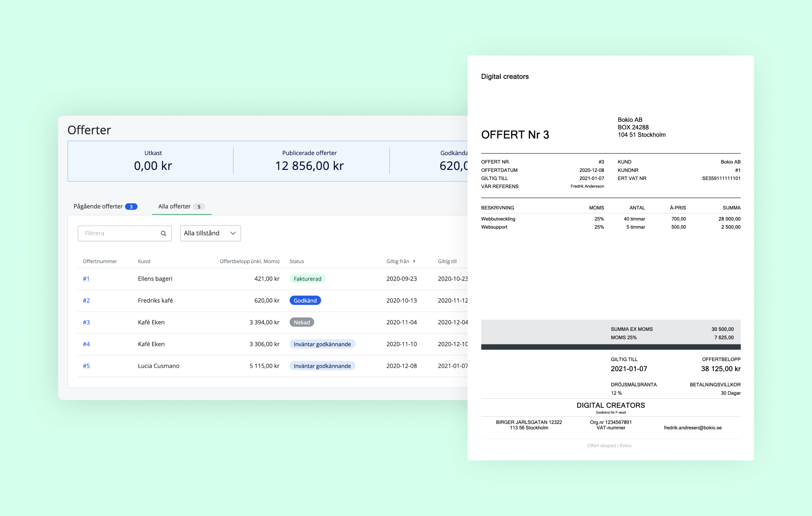
Task: Click the Fakturerad status badge on offer #1
Action: point(308,279)
